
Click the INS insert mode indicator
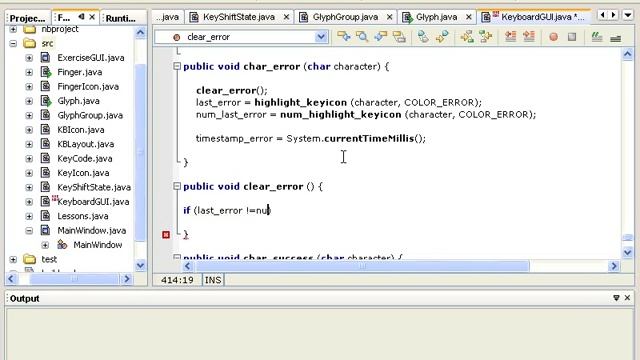click(x=213, y=280)
